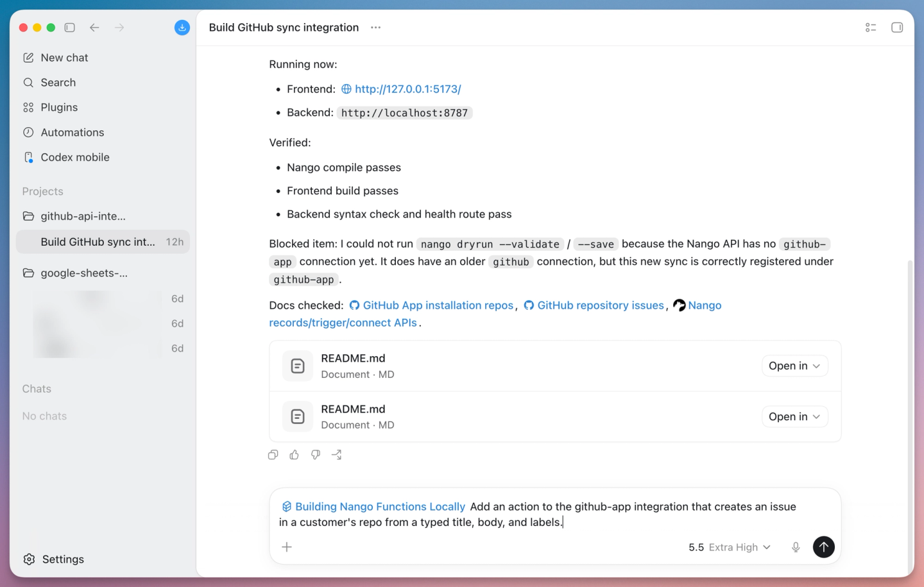Give the response a thumbs up

click(x=294, y=455)
